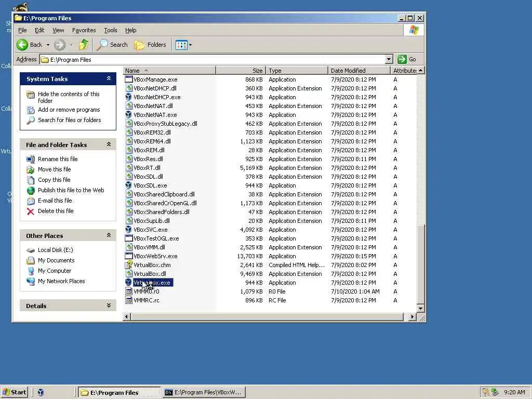The height and width of the screenshot is (399, 532).
Task: Click the Forward arrow icon
Action: (60, 45)
